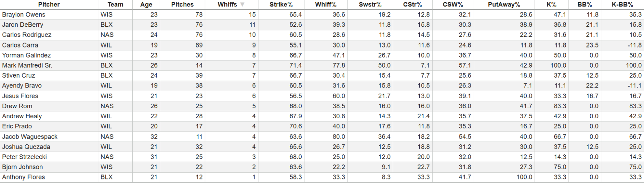The height and width of the screenshot is (183, 644).
Task: Sort by the Whiff% column header
Action: coord(326,5)
